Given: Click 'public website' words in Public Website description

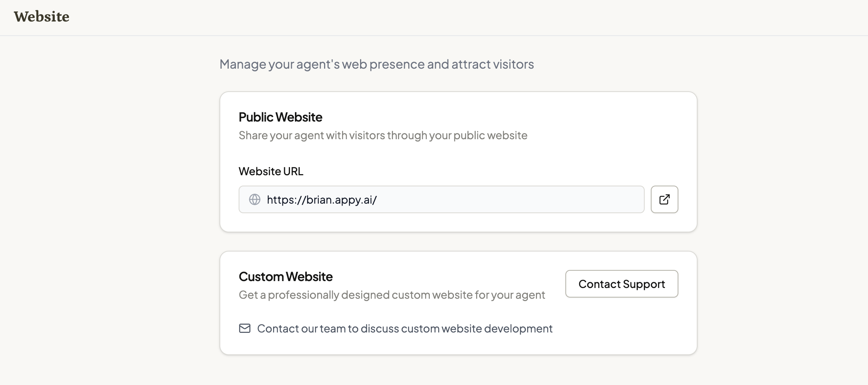Looking at the screenshot, I should 490,135.
